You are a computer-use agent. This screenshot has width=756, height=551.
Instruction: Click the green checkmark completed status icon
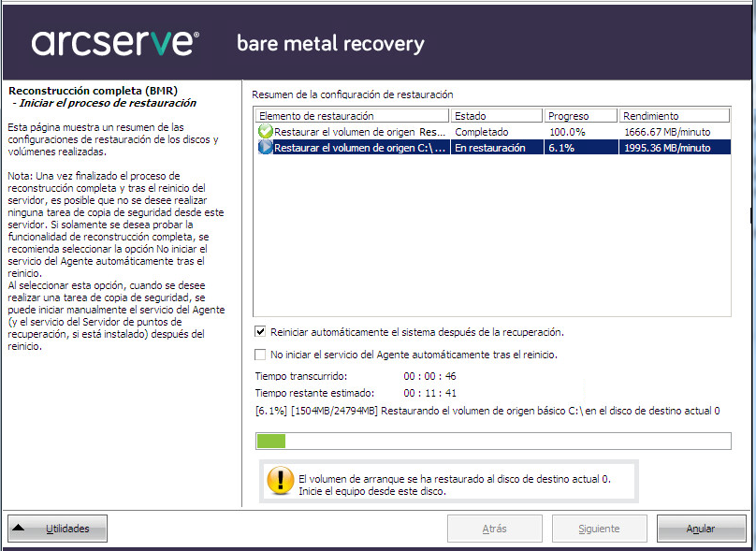265,132
